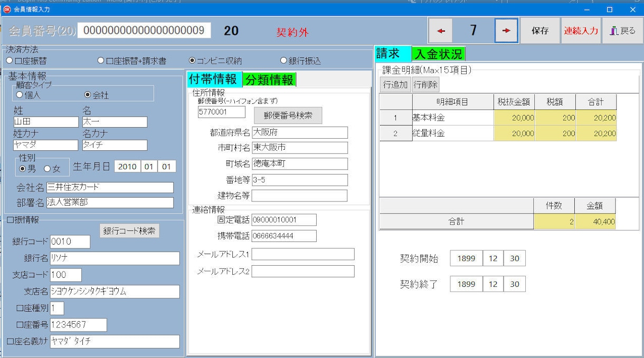This screenshot has width=644, height=358.
Task: Click the 会員番号 input field
Action: (x=144, y=30)
